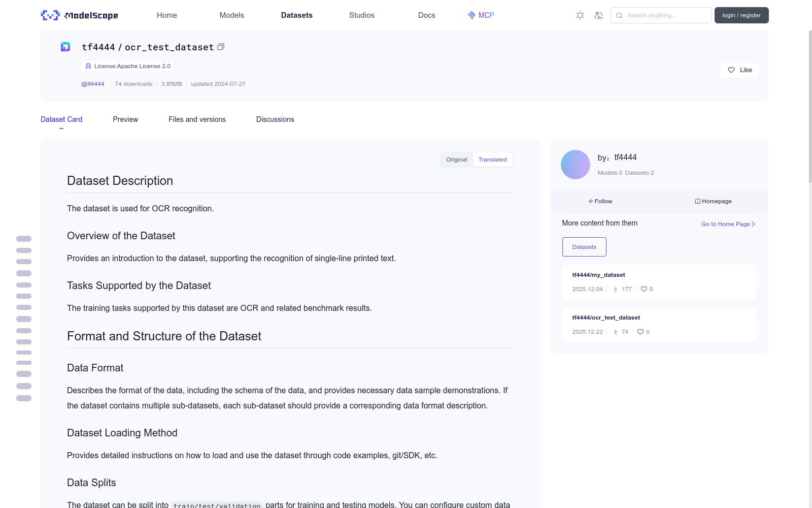
Task: Click the License:Apache License 2.0 badge
Action: pyautogui.click(x=127, y=66)
